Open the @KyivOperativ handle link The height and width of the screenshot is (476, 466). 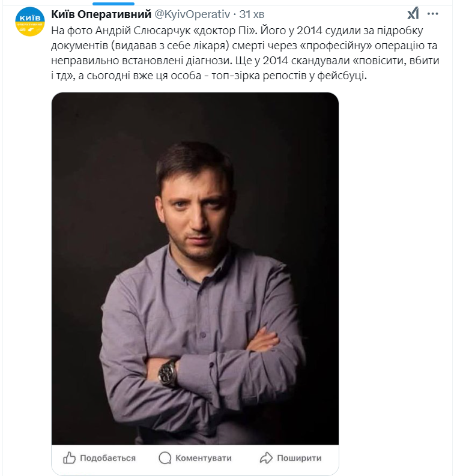(193, 14)
